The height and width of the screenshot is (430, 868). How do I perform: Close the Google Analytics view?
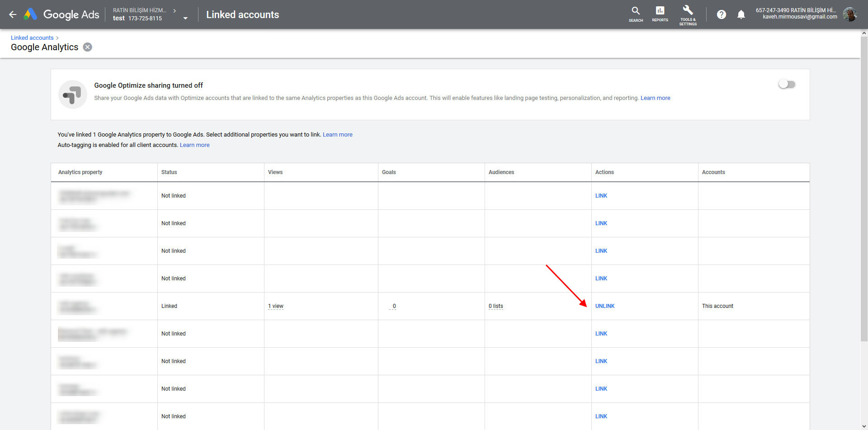point(88,47)
